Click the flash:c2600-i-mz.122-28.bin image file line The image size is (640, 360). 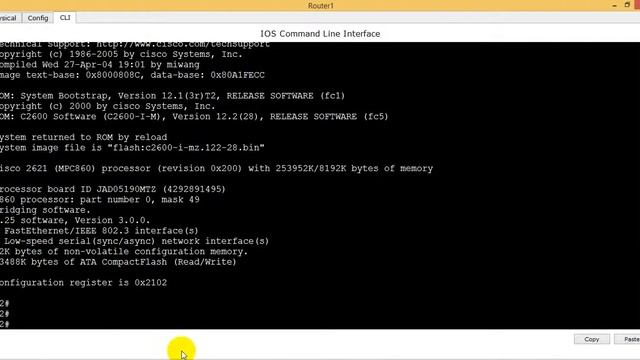pyautogui.click(x=132, y=148)
